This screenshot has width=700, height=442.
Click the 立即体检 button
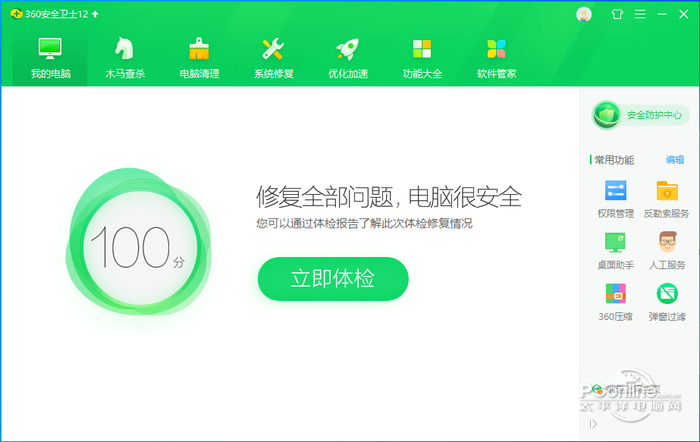[x=333, y=279]
